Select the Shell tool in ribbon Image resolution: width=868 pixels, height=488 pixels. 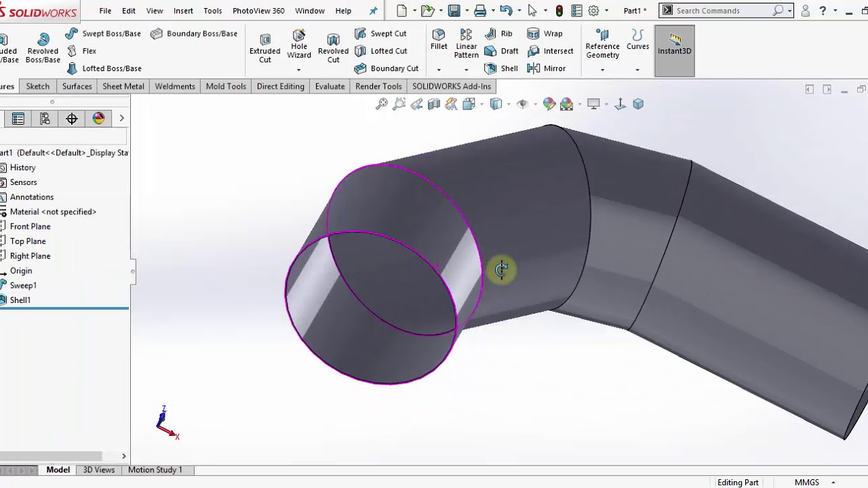pos(501,68)
